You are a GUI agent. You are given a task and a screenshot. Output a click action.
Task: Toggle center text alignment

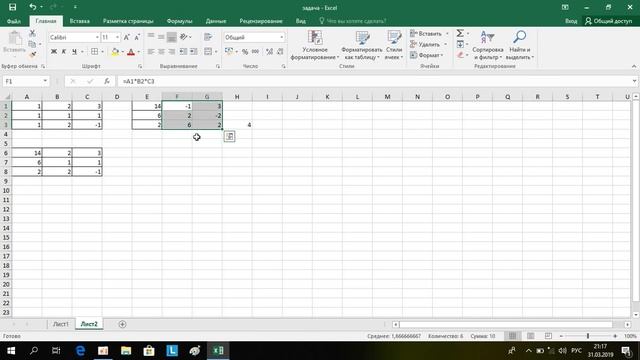tap(161, 52)
